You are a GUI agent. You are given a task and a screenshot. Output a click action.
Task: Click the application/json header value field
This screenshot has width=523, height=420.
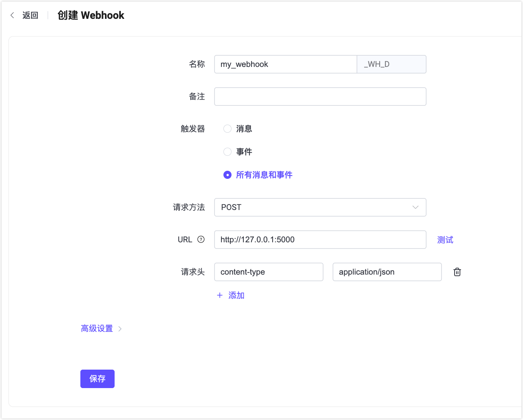(387, 272)
